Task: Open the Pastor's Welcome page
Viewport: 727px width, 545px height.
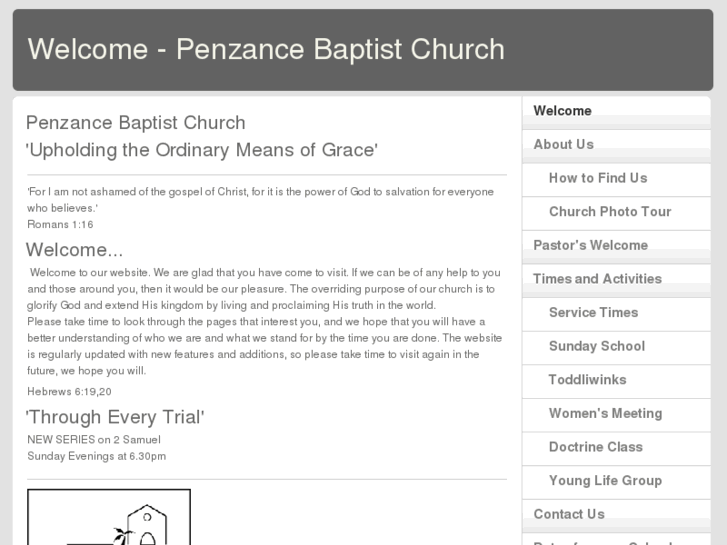Action: [x=591, y=245]
